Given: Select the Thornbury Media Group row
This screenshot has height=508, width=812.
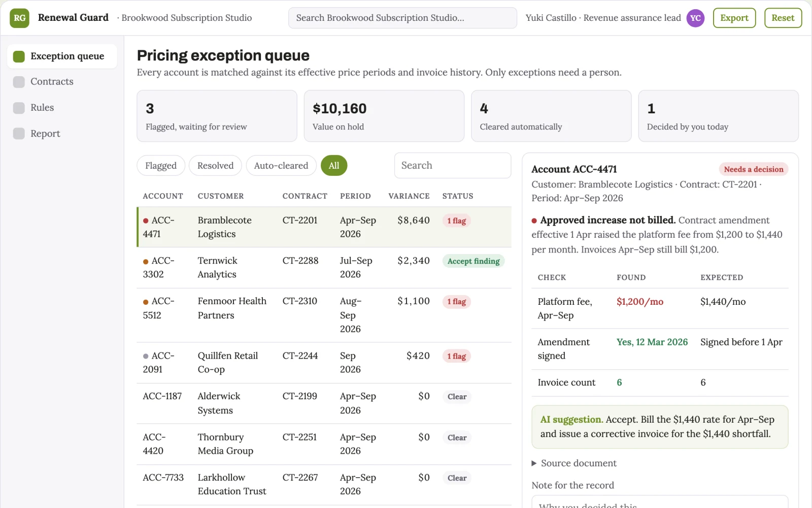Looking at the screenshot, I should 324,444.
